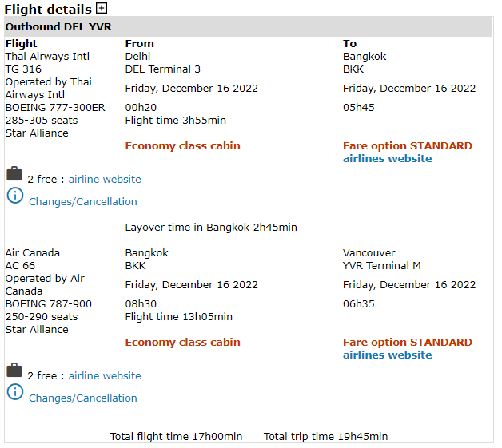The width and height of the screenshot is (502, 448).
Task: Click the info icon for the Bangkok–Vancouver flight
Action: coord(14,392)
